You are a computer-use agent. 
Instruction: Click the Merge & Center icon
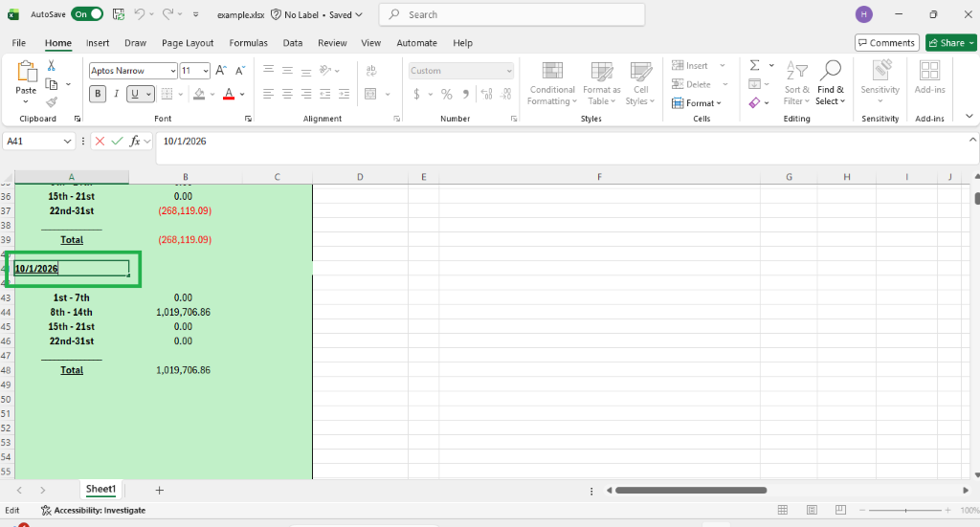[370, 95]
